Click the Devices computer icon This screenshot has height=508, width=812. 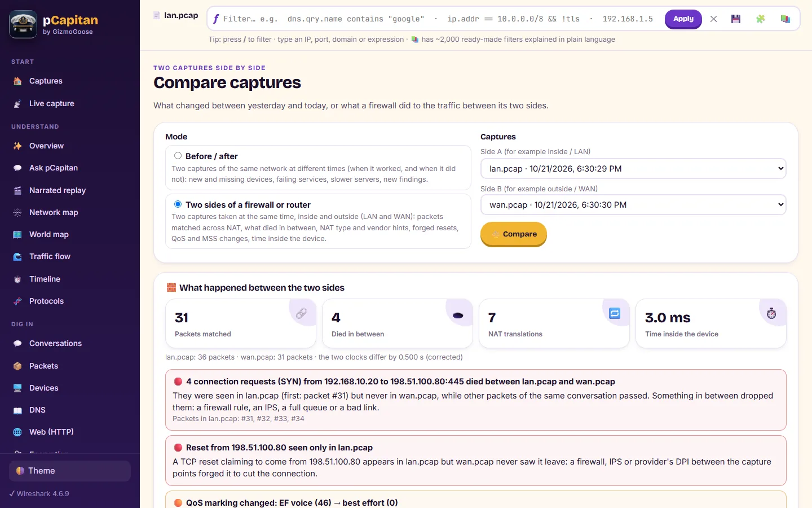coord(17,388)
